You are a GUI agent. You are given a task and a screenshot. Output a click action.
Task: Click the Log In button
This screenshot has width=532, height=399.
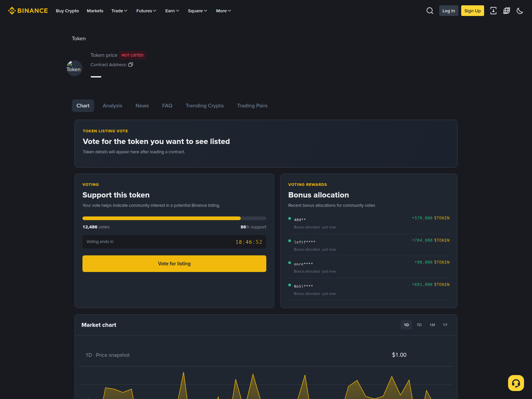coord(449,11)
